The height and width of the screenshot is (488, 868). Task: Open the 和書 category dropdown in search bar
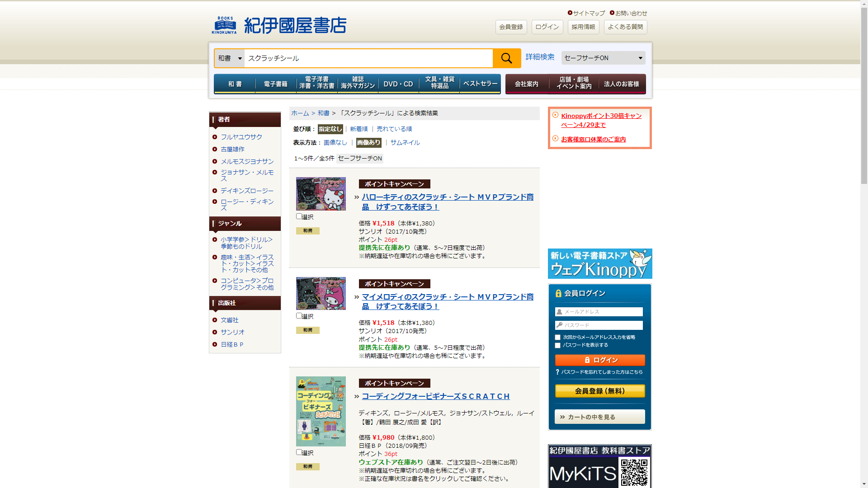[230, 58]
